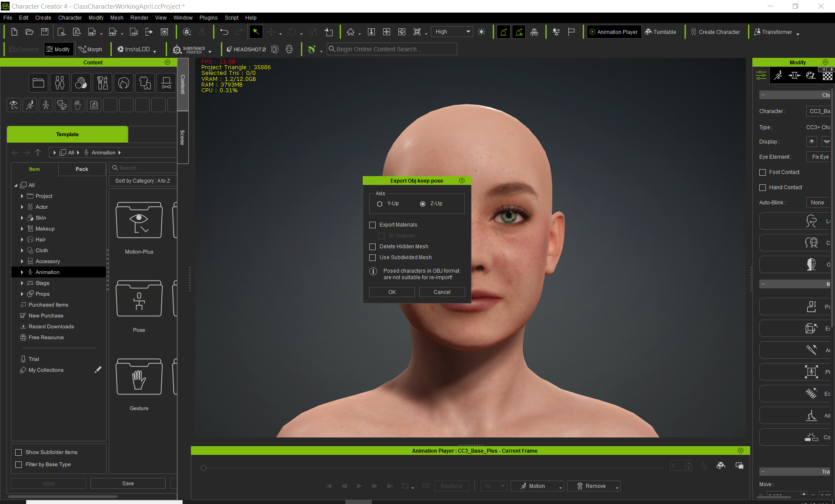The height and width of the screenshot is (504, 835).
Task: Open the Gesture folder thumbnail
Action: click(139, 377)
